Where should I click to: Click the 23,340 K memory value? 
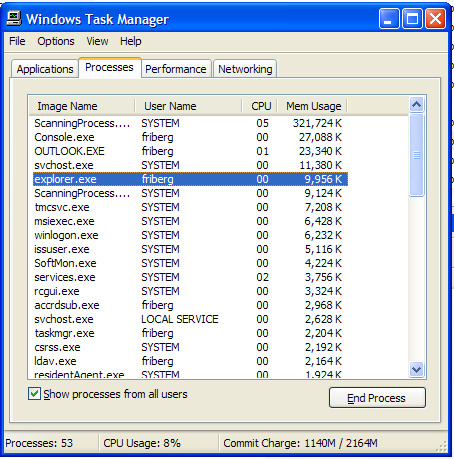[320, 151]
